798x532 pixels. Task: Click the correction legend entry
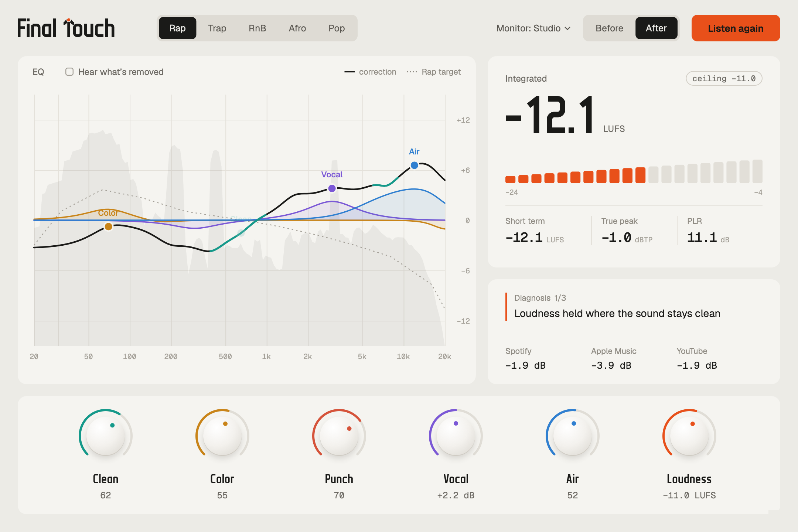[370, 72]
